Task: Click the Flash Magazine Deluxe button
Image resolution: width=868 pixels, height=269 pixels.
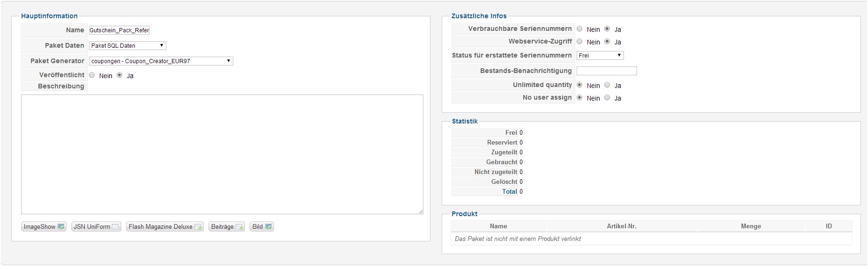Action: 164,227
